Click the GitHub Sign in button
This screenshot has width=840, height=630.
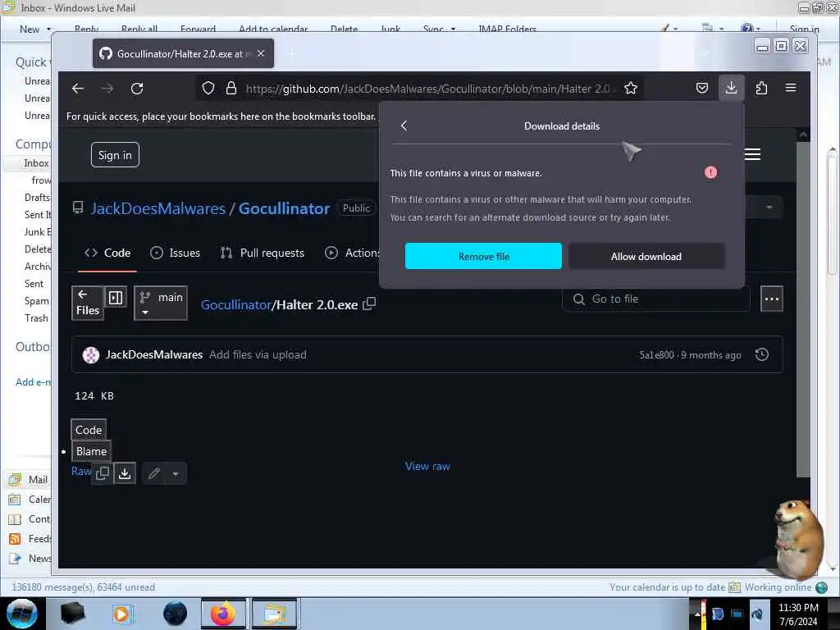click(x=115, y=155)
